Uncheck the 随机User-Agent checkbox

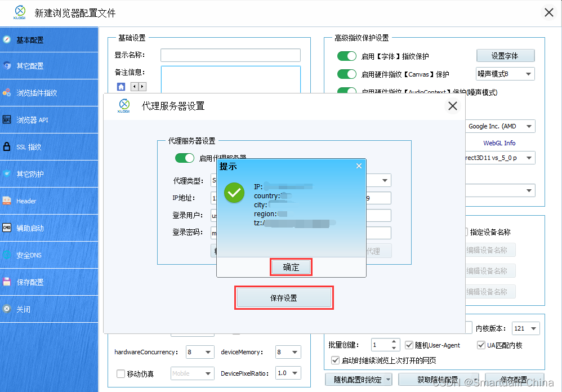409,345
